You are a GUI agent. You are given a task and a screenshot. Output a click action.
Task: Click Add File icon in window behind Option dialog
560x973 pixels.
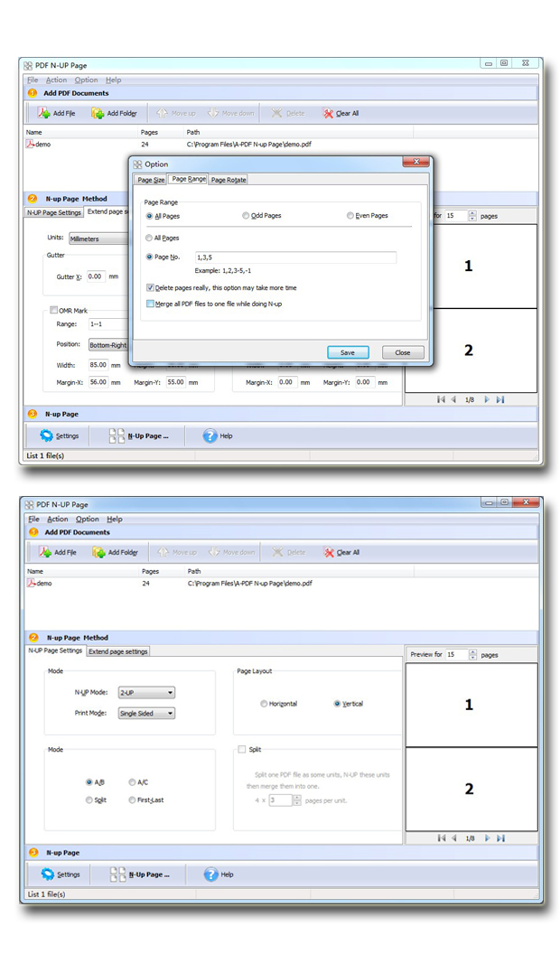[43, 113]
